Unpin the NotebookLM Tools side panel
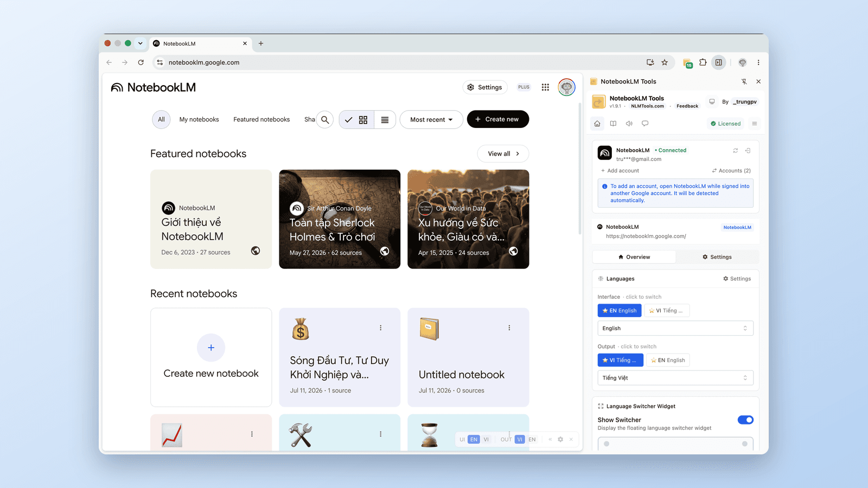This screenshot has height=488, width=868. (x=744, y=81)
